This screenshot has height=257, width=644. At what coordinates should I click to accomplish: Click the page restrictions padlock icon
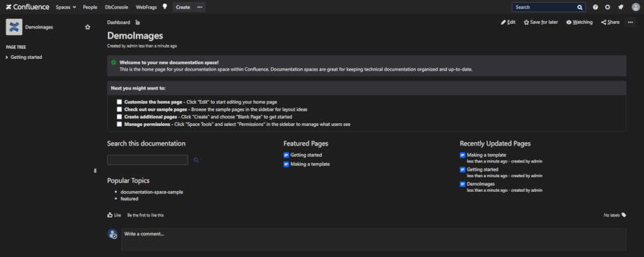138,22
